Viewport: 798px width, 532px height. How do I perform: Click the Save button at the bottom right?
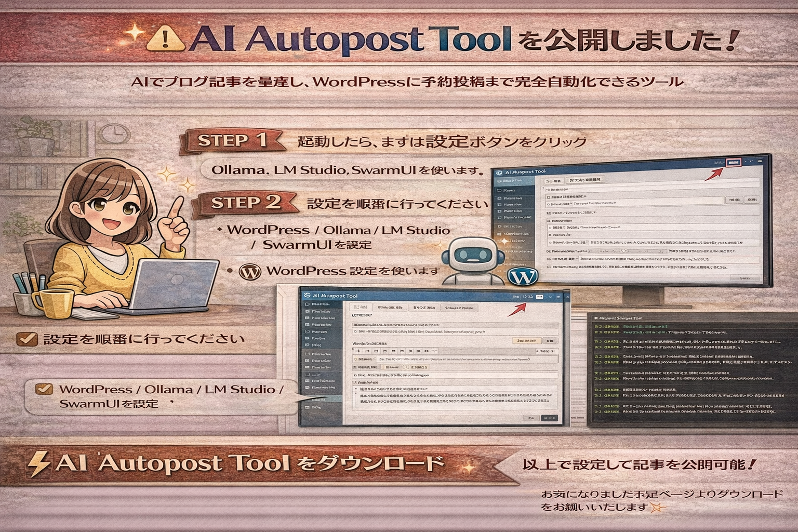click(550, 418)
